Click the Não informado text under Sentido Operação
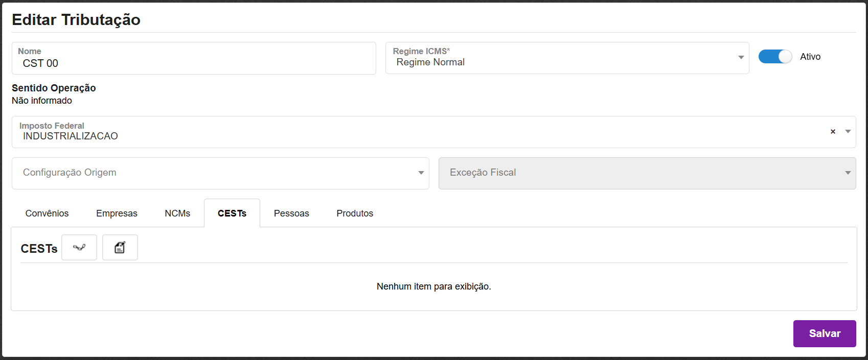Image resolution: width=868 pixels, height=360 pixels. click(42, 101)
